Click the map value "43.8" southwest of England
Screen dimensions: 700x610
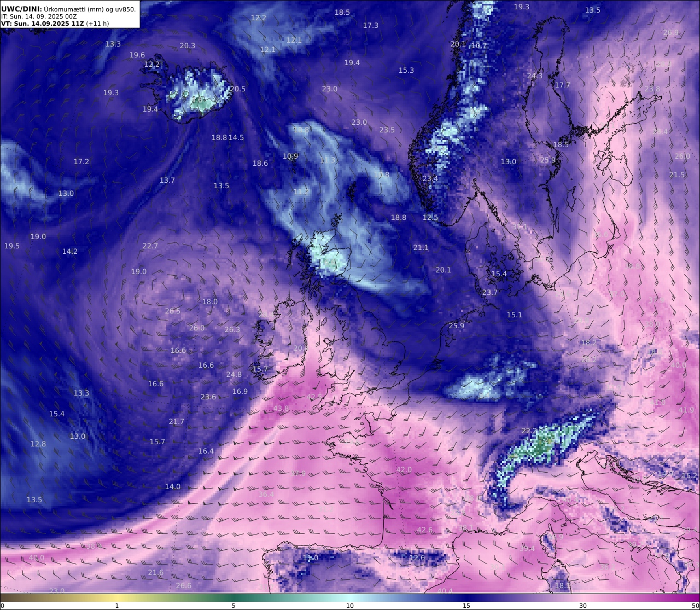click(281, 409)
